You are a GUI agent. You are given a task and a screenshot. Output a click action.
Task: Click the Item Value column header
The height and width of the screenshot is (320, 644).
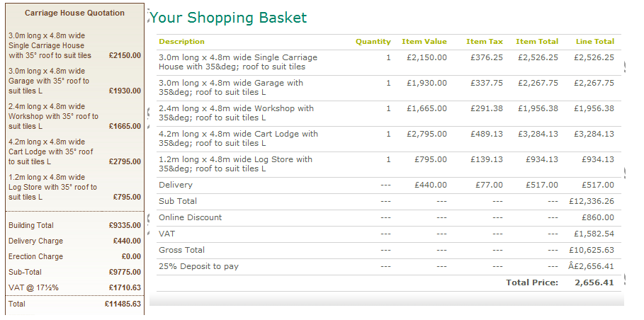pyautogui.click(x=424, y=42)
